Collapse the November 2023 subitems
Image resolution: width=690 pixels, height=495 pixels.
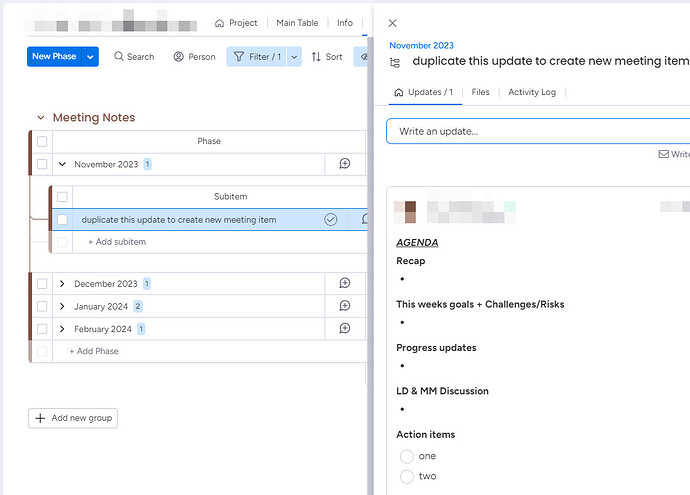coord(62,164)
